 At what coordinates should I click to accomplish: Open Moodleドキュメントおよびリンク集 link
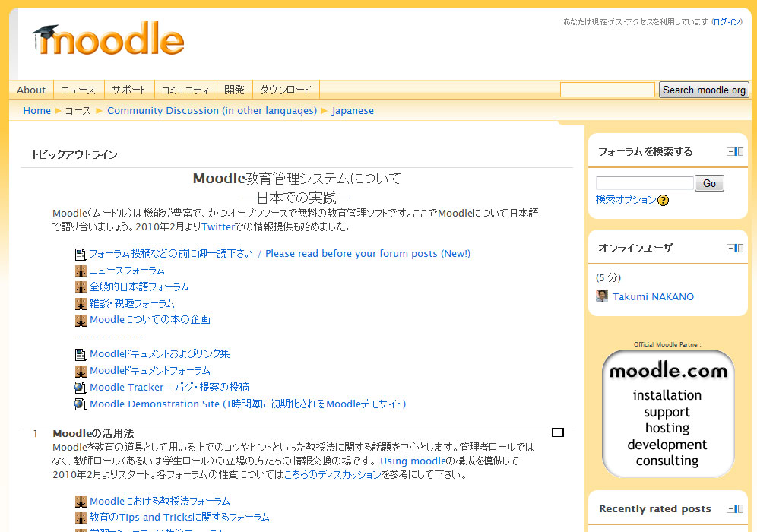coord(160,354)
